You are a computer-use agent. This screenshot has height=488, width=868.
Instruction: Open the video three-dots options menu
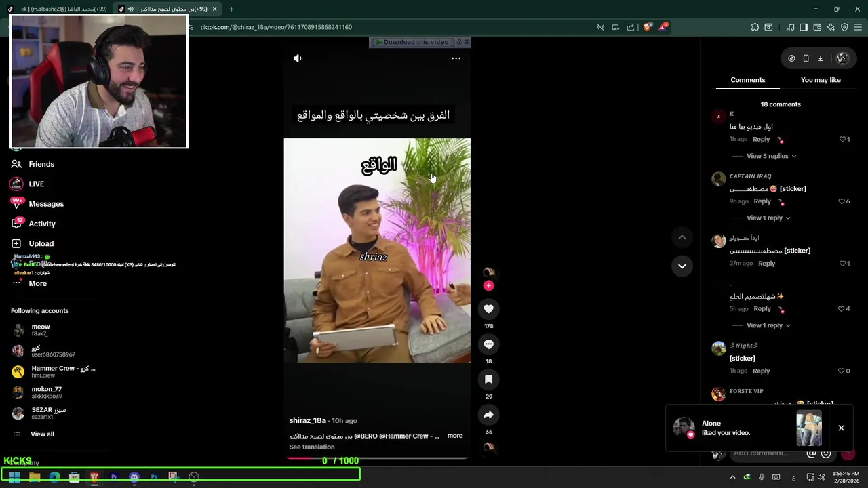[456, 58]
